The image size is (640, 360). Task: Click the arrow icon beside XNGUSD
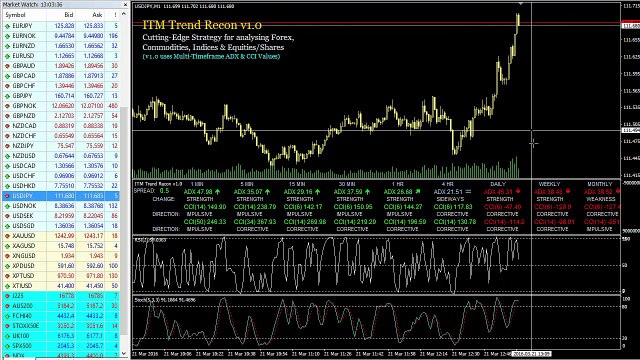(x=7, y=256)
